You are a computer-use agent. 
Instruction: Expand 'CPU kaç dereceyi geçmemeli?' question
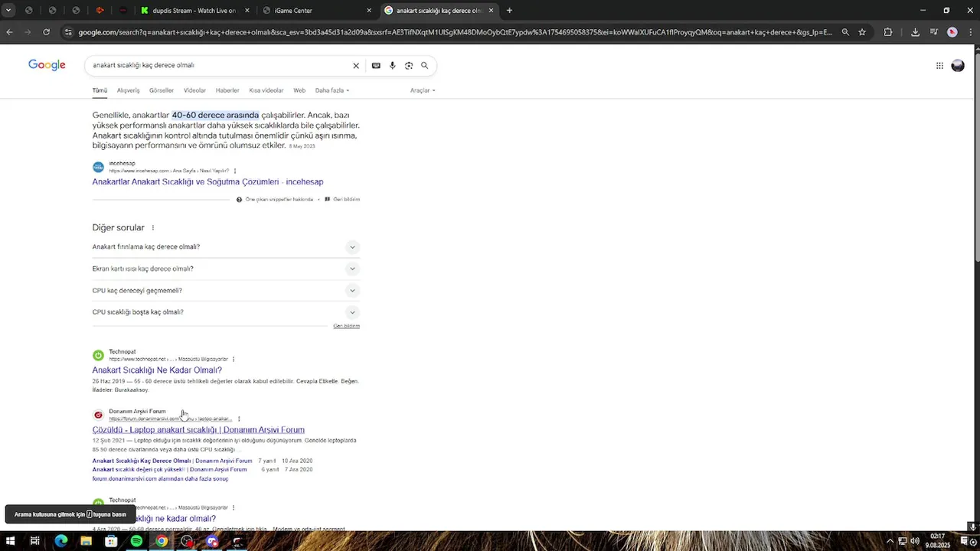point(226,291)
